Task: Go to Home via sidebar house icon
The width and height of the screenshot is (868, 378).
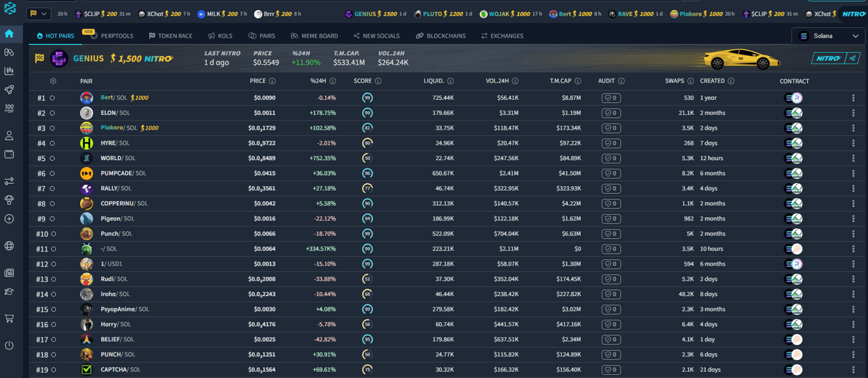Action: [x=9, y=34]
